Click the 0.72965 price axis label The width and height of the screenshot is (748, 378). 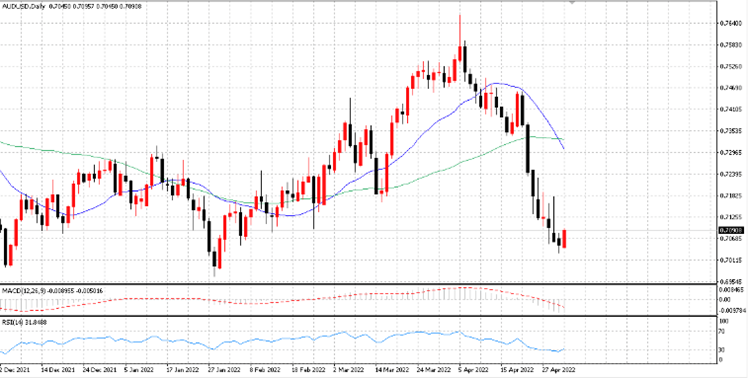pos(730,152)
